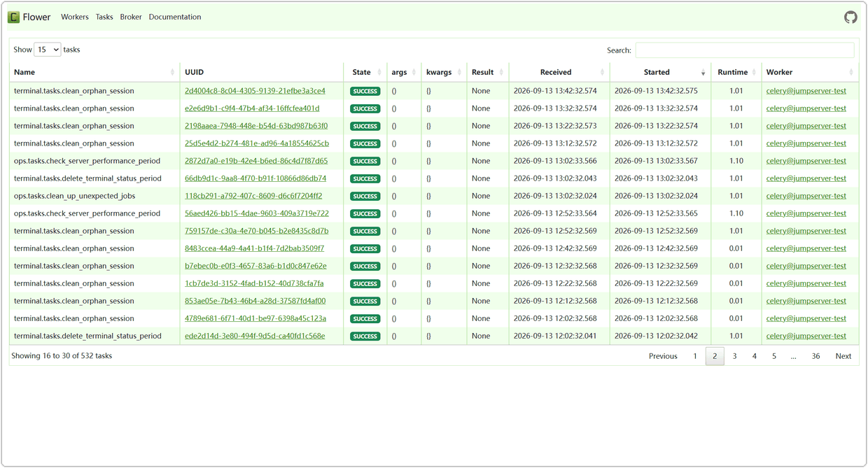This screenshot has width=868, height=468.
Task: Select current page 2 button
Action: pos(715,356)
